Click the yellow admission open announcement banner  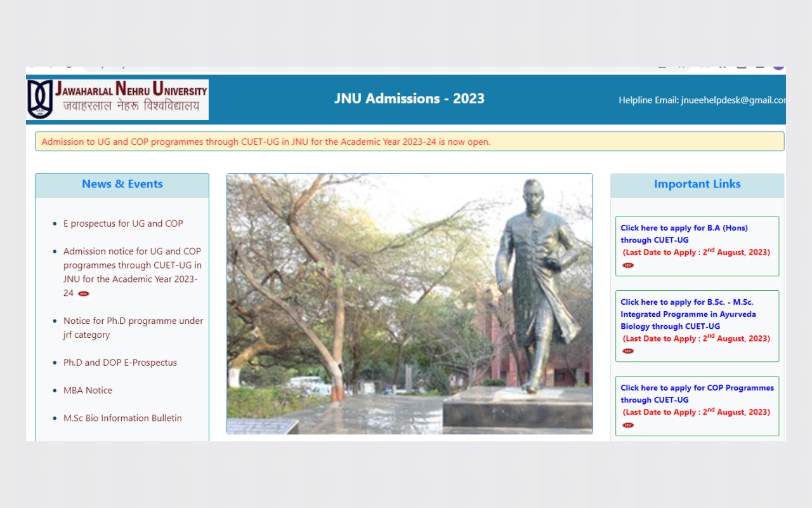tap(410, 142)
